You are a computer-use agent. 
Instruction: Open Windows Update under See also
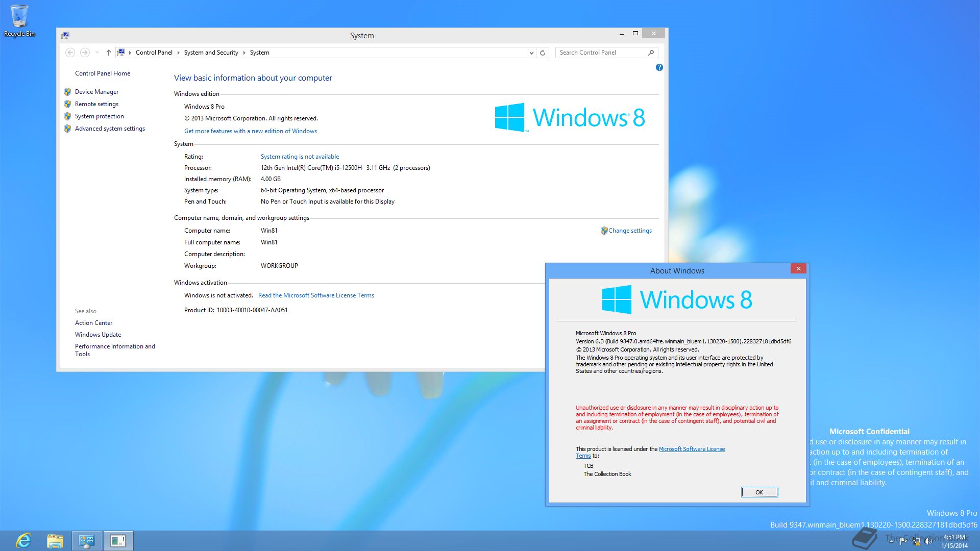coord(98,335)
